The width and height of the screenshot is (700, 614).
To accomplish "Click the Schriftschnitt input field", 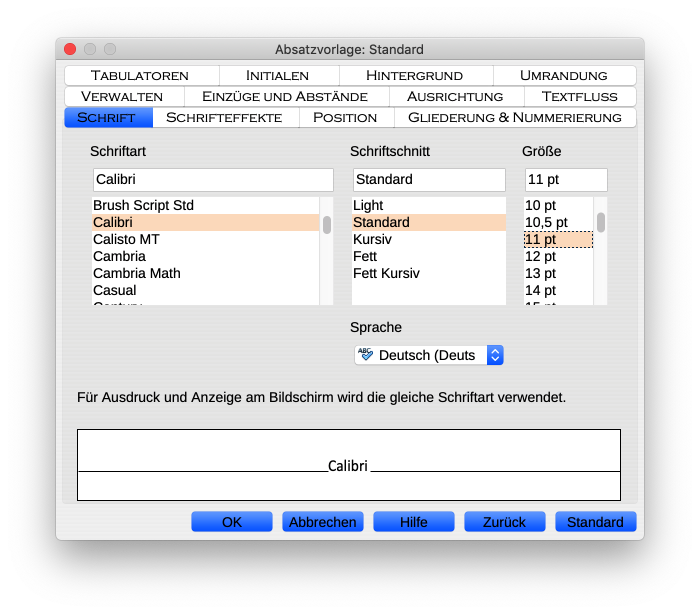I will pos(429,180).
